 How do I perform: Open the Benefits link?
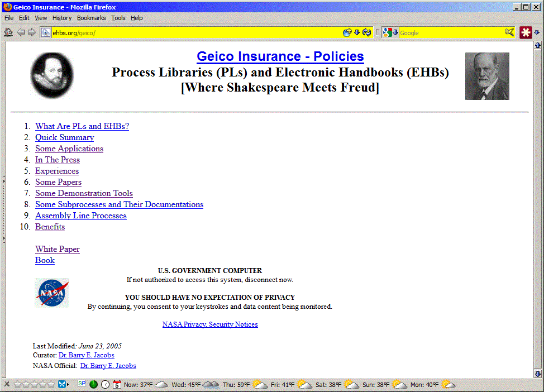pyautogui.click(x=50, y=227)
